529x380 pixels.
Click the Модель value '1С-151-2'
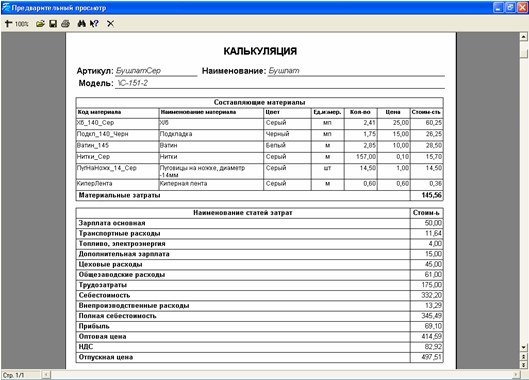(132, 83)
